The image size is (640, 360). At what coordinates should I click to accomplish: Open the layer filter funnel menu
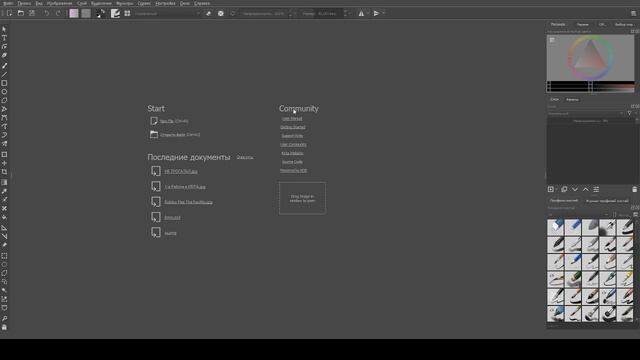pos(629,113)
